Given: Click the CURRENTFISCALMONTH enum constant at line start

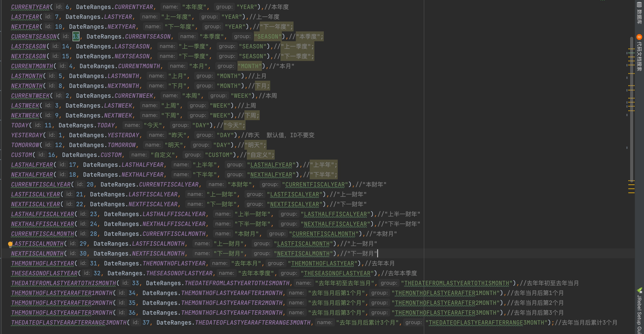Looking at the screenshot, I should 43,234.
